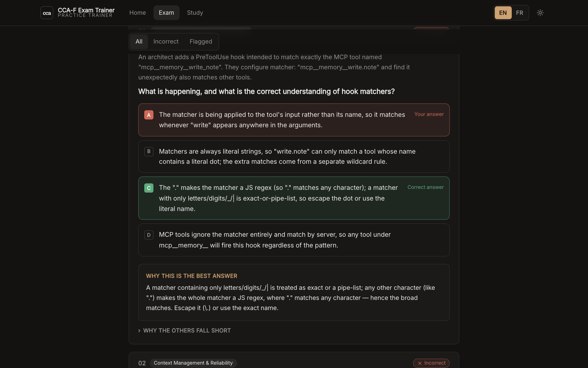Click the X icon in Incorrect badge
The image size is (588, 368).
tap(420, 363)
